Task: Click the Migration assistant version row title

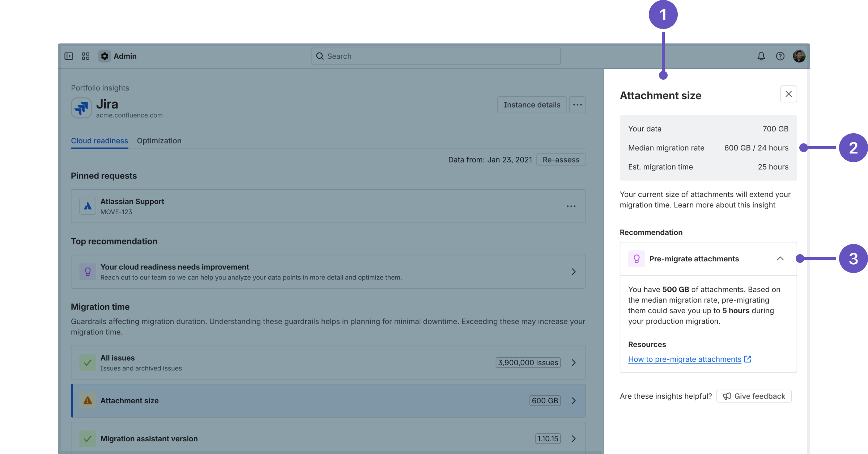Action: pos(149,439)
